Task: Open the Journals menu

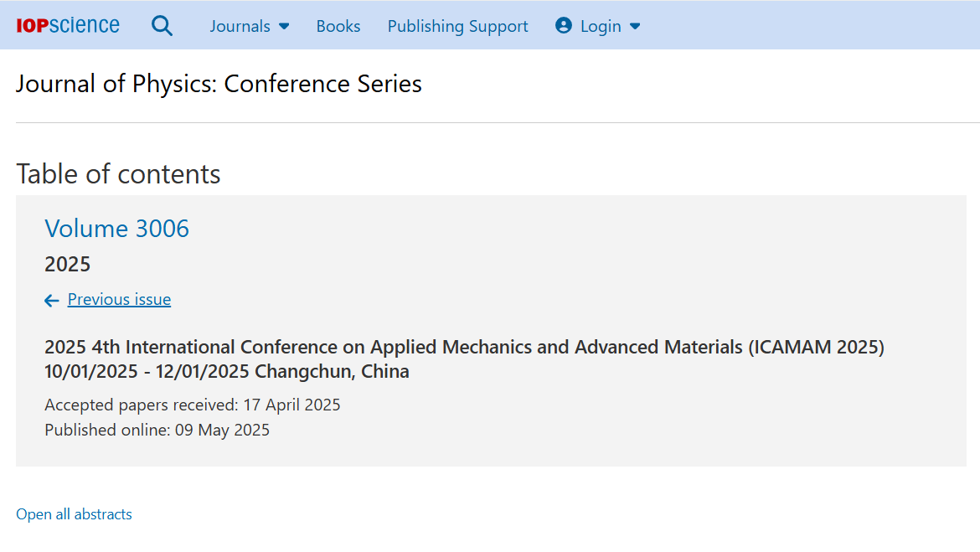Action: [x=240, y=26]
